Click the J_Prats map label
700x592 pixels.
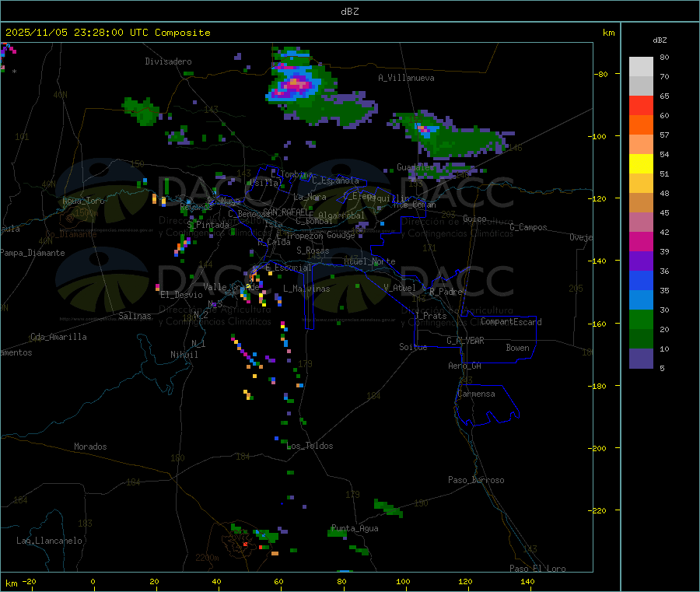pos(431,316)
